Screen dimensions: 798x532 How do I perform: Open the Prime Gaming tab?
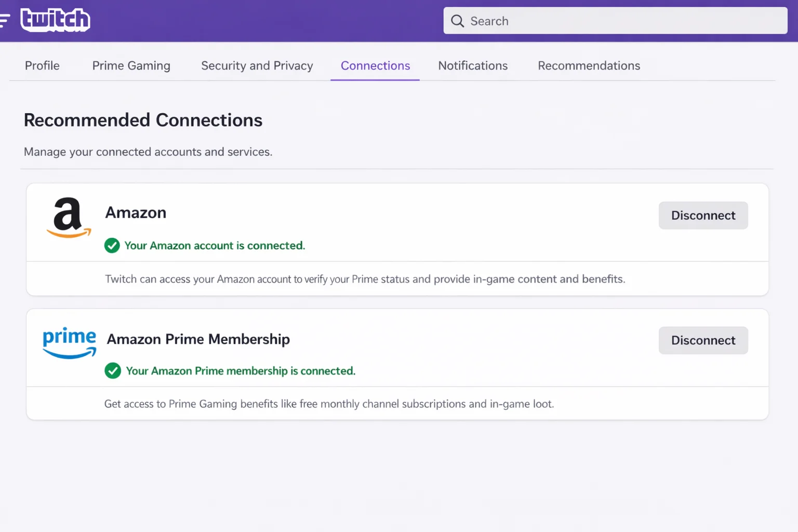(131, 66)
